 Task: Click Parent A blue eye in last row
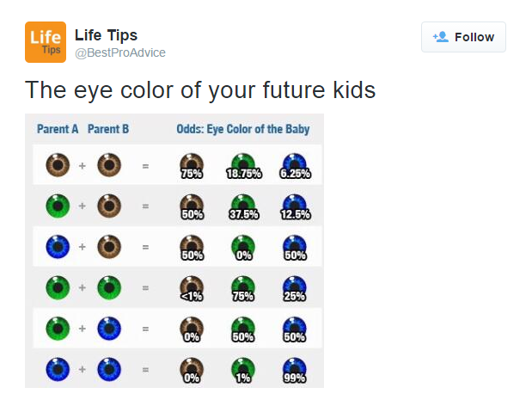[58, 369]
